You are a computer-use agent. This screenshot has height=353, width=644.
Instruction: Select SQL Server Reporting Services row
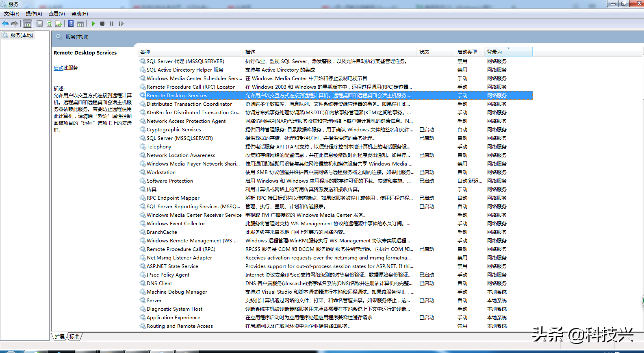tap(336, 206)
